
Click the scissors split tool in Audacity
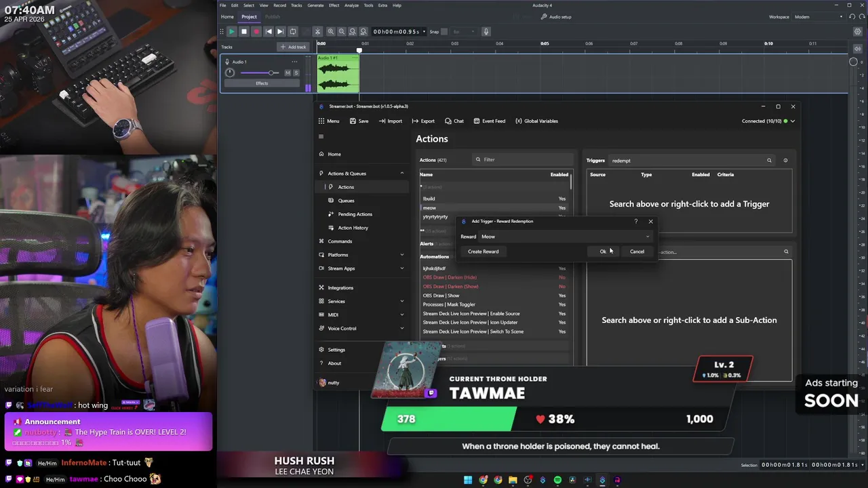click(317, 31)
